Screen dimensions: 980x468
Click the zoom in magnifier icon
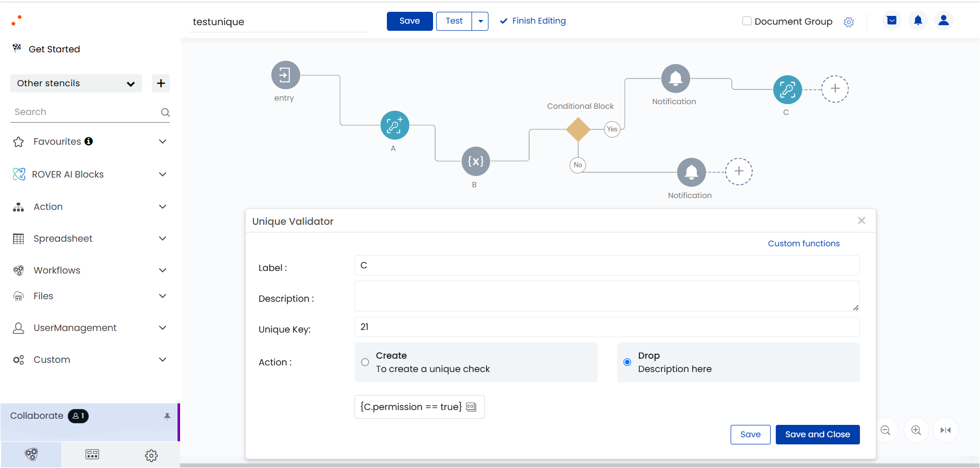[916, 430]
